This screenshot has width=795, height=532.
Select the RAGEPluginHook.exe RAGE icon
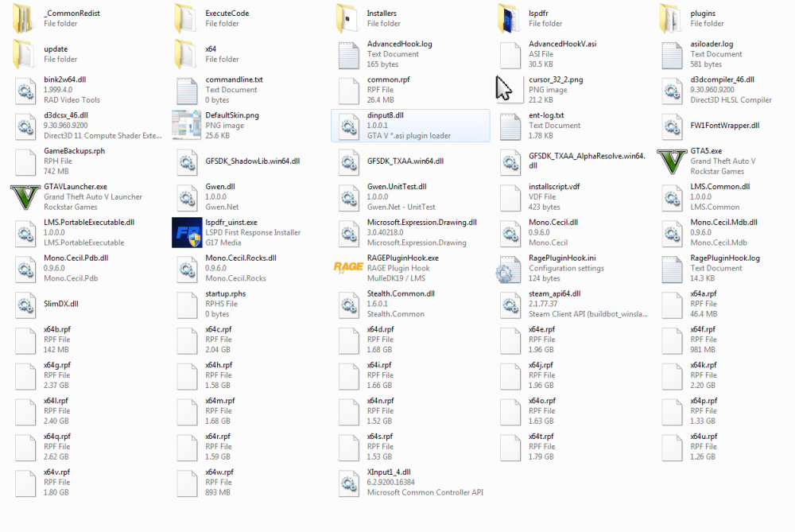347,269
